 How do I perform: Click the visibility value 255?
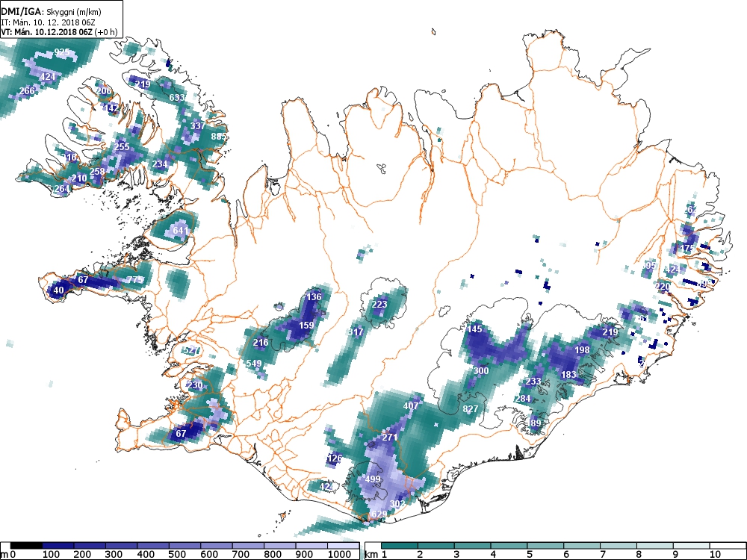point(122,146)
